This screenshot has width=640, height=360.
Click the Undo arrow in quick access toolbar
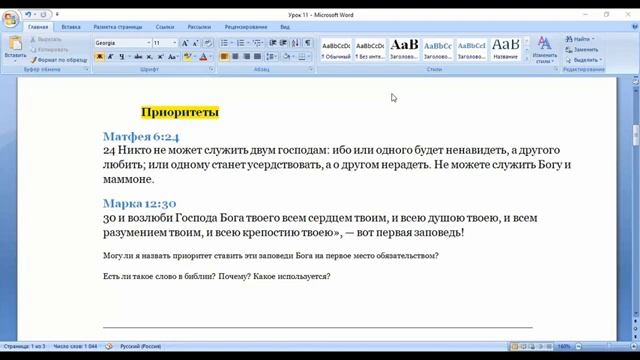pos(28,15)
